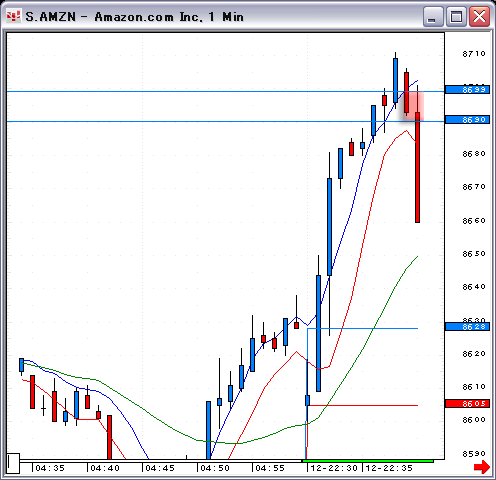
Task: Close the S.AMZN chart window
Action: coord(479,16)
